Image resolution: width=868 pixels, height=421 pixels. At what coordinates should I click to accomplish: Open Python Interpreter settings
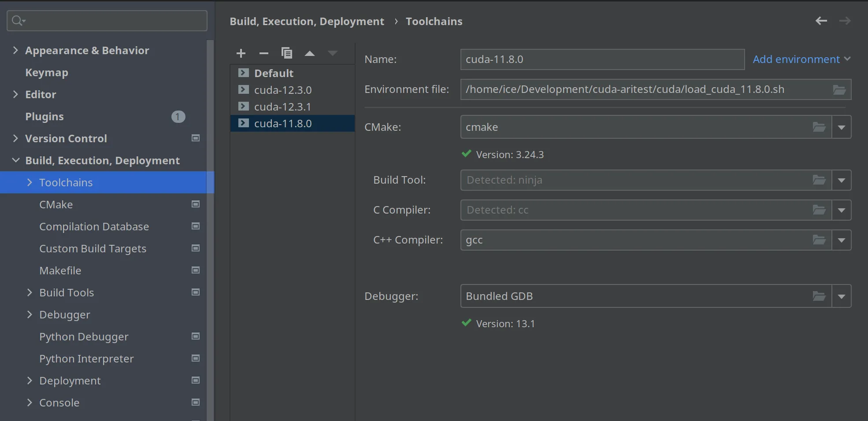point(86,359)
